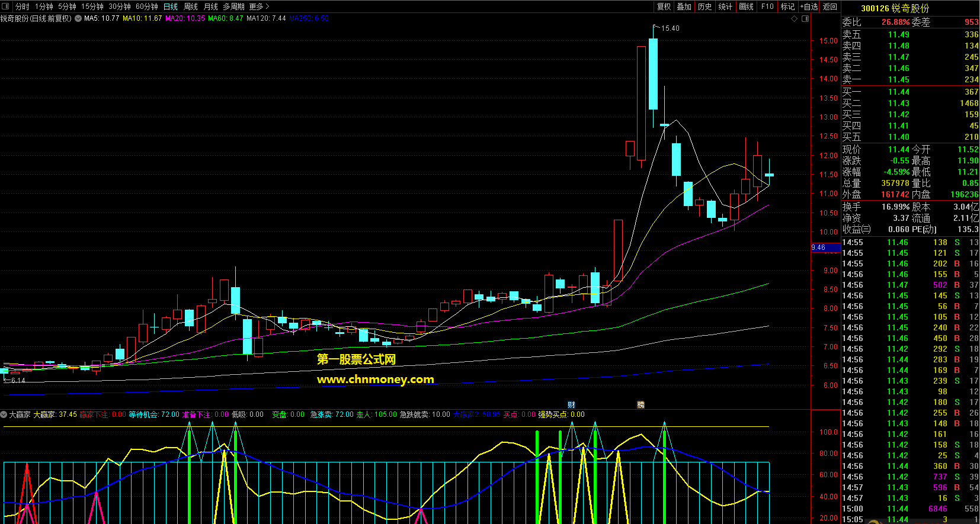The image size is (980, 524).
Task: Switch to the 30分钟 period
Action: pyautogui.click(x=120, y=7)
